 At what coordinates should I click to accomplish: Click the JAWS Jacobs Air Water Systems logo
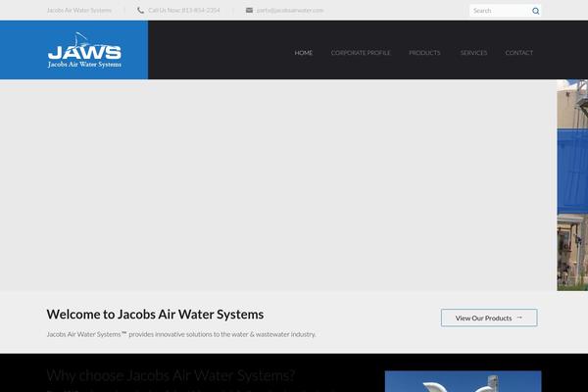point(84,50)
